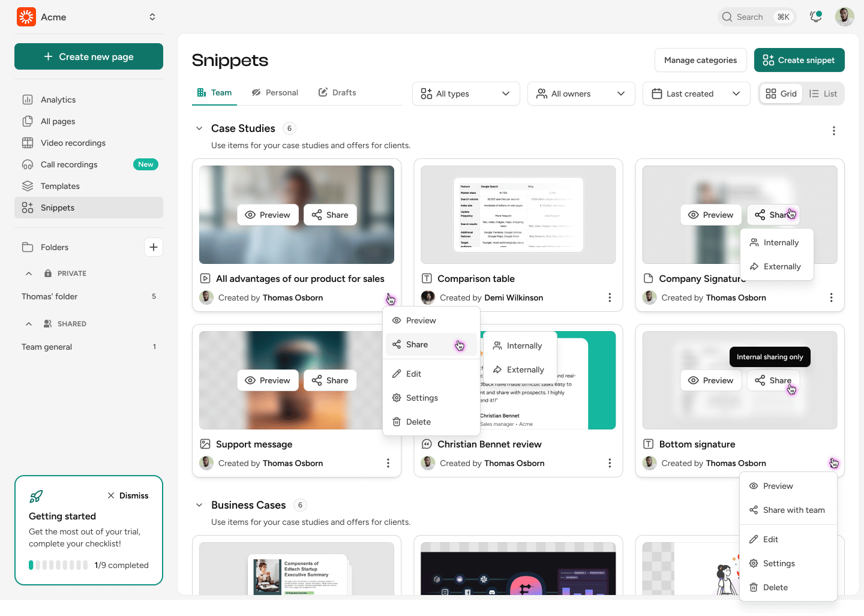This screenshot has width=864, height=616.
Task: Open Case Studies section options menu
Action: click(x=833, y=131)
